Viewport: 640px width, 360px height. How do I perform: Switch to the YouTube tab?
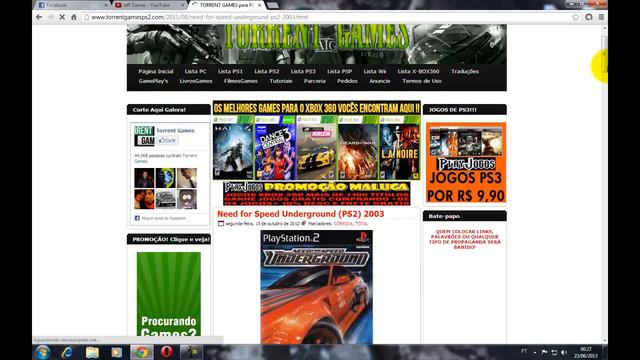[x=149, y=5]
